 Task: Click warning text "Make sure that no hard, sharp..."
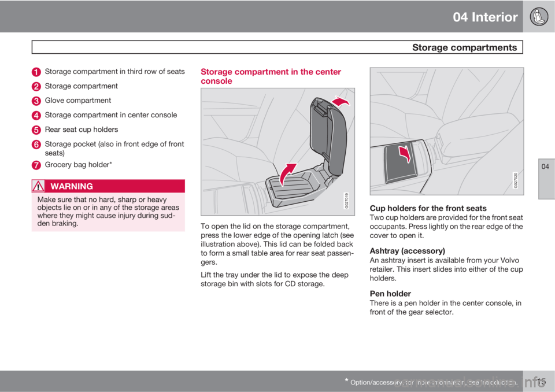pos(108,212)
